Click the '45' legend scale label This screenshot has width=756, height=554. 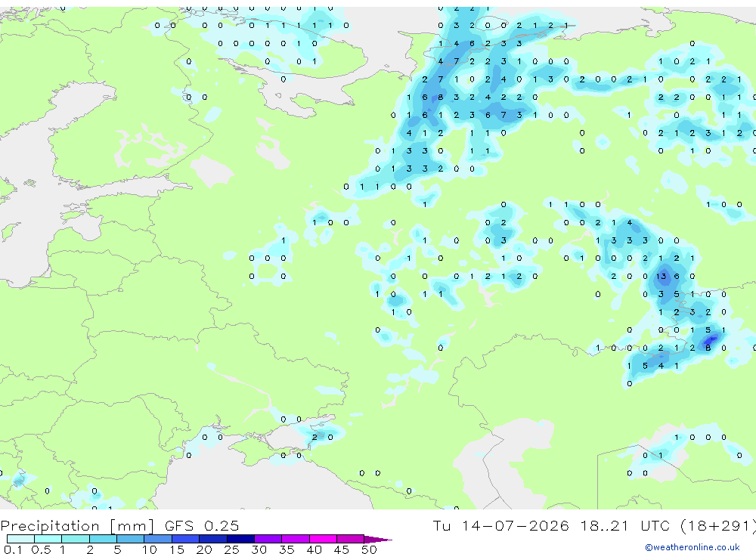342,549
